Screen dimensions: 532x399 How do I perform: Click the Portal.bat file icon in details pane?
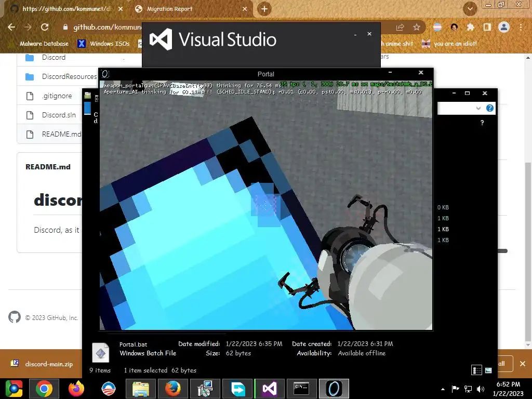click(101, 353)
